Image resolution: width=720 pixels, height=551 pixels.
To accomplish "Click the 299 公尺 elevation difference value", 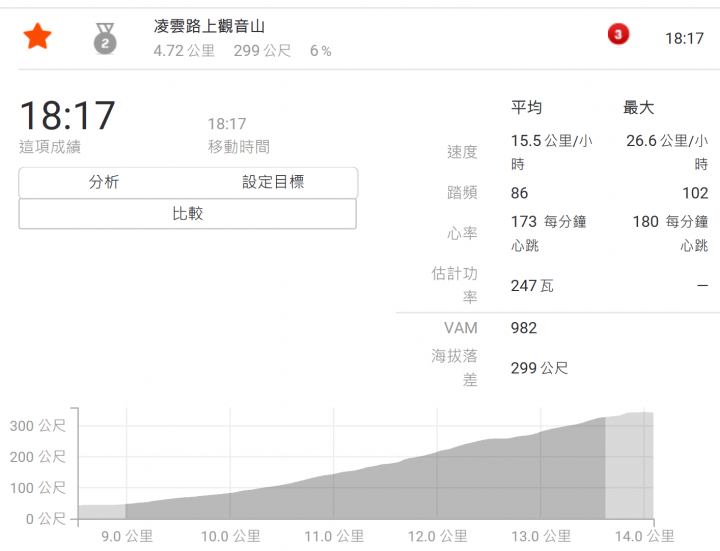I will pos(540,368).
